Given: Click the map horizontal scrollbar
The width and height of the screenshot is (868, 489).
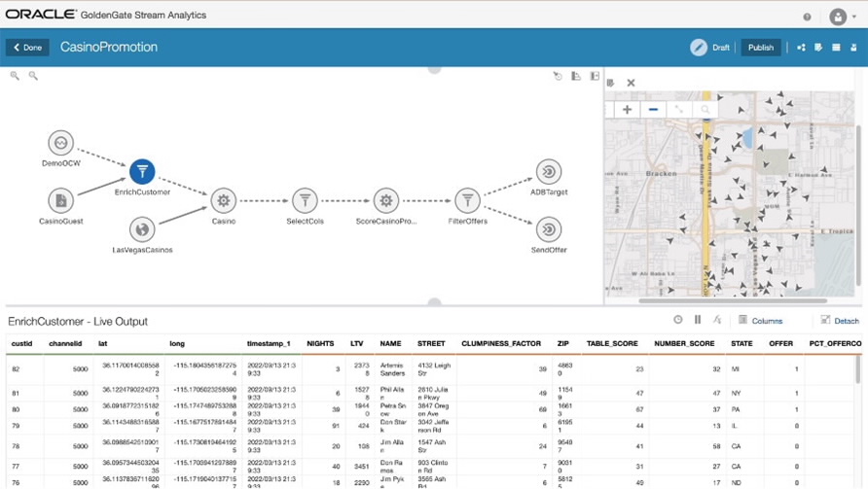Looking at the screenshot, I should click(733, 301).
